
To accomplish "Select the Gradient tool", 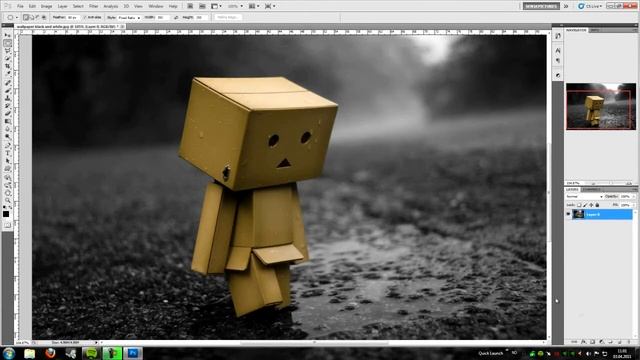I will tap(7, 122).
